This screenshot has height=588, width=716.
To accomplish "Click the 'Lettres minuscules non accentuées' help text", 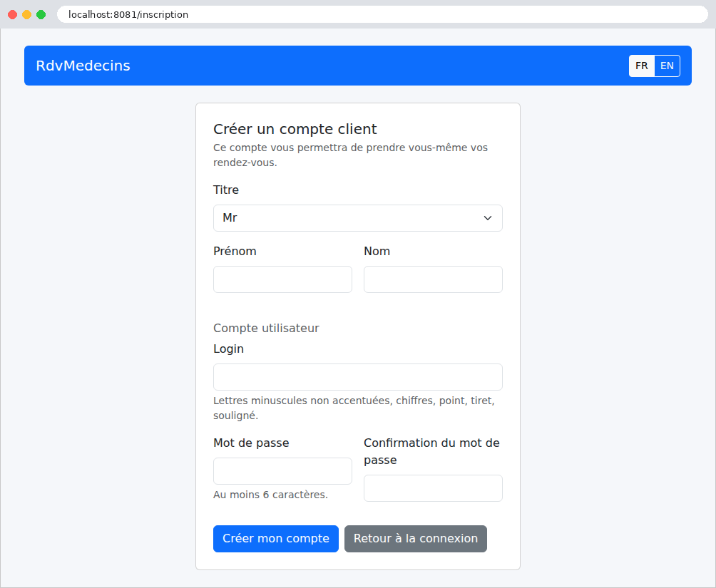I will (x=354, y=408).
